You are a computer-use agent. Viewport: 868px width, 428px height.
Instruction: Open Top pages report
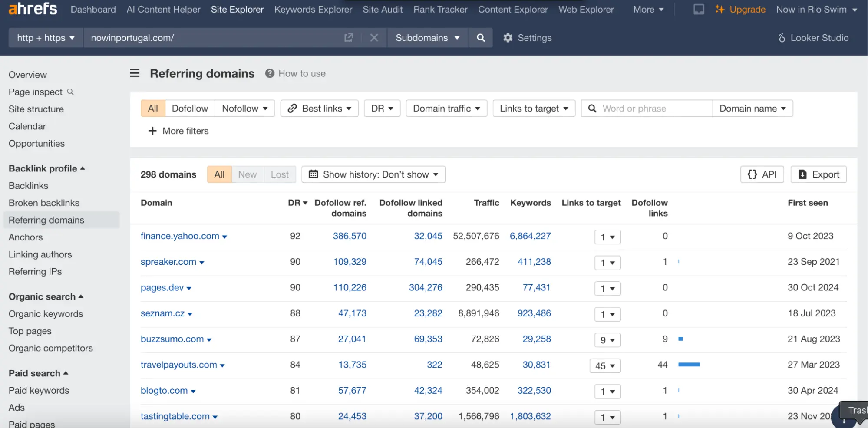tap(30, 331)
